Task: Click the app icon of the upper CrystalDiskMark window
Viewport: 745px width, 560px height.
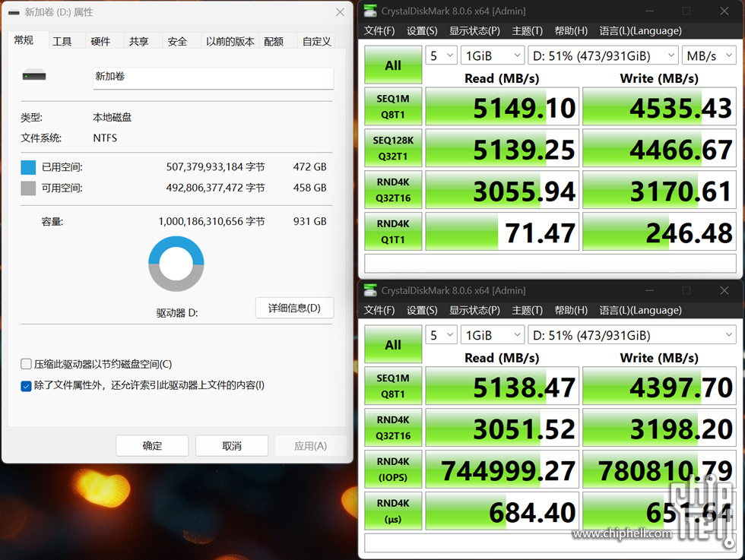Action: point(370,11)
